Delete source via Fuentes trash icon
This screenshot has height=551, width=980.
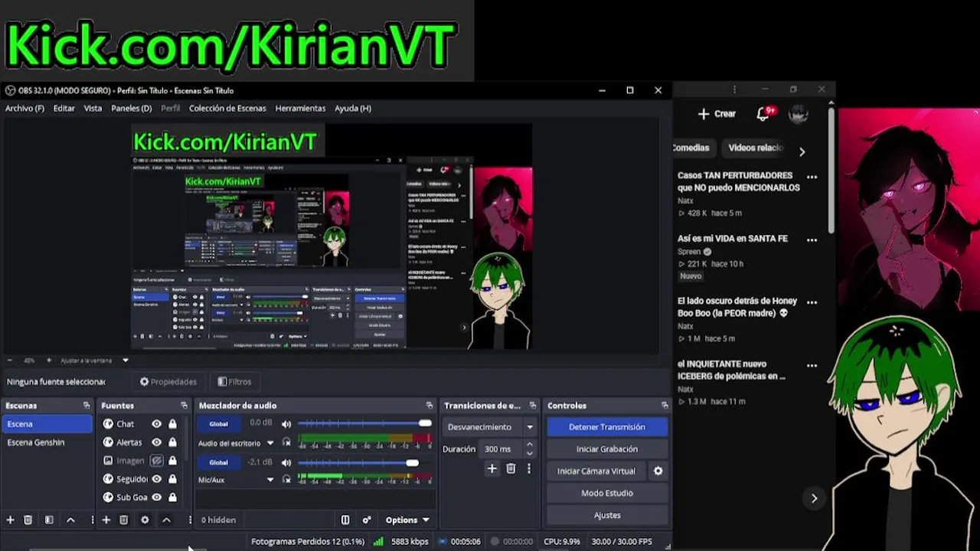[x=124, y=520]
